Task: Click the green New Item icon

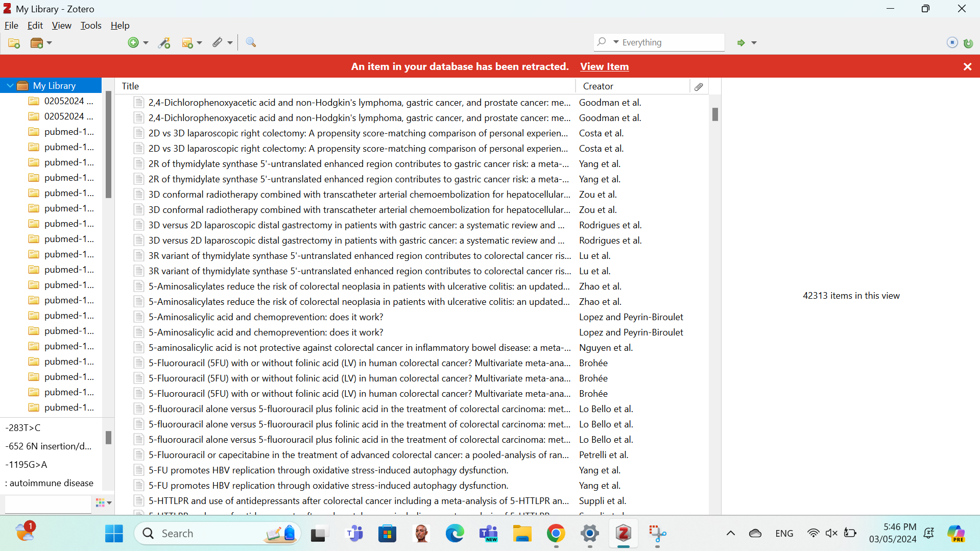Action: click(x=133, y=43)
